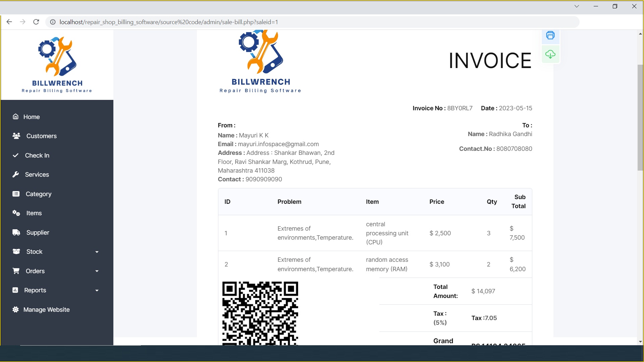Click the download invoice icon
The image size is (644, 362).
coord(550,54)
